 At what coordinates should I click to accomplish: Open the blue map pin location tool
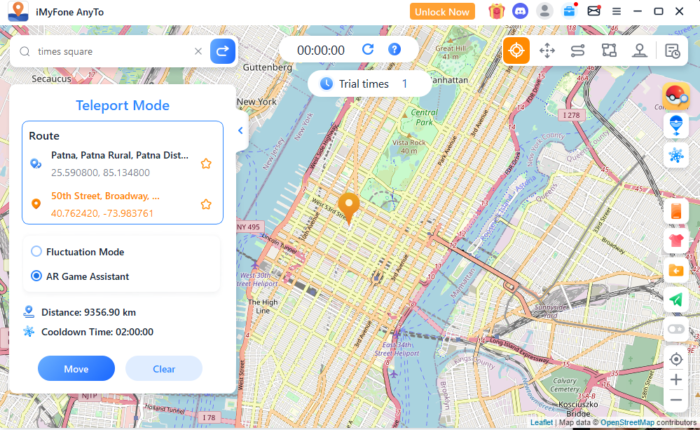click(x=676, y=125)
